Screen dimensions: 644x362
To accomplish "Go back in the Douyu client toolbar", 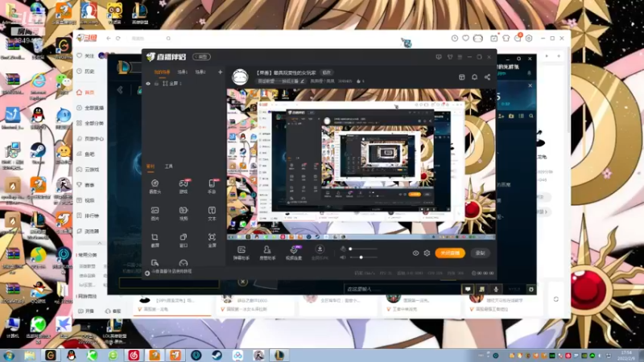I will coord(109,38).
